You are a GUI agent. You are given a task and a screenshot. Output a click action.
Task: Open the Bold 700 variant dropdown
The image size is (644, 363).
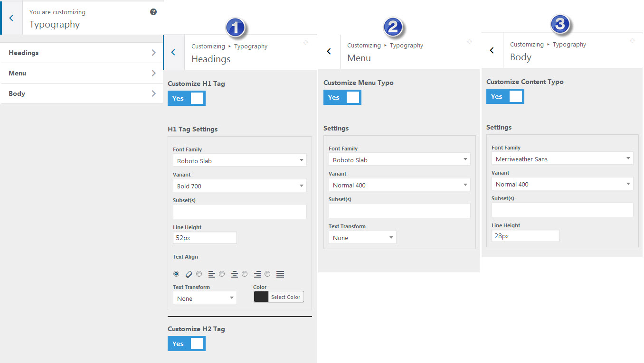(240, 186)
